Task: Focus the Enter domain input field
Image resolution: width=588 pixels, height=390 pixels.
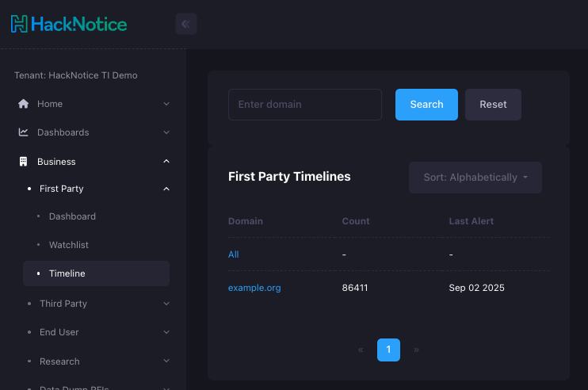Action: [305, 105]
